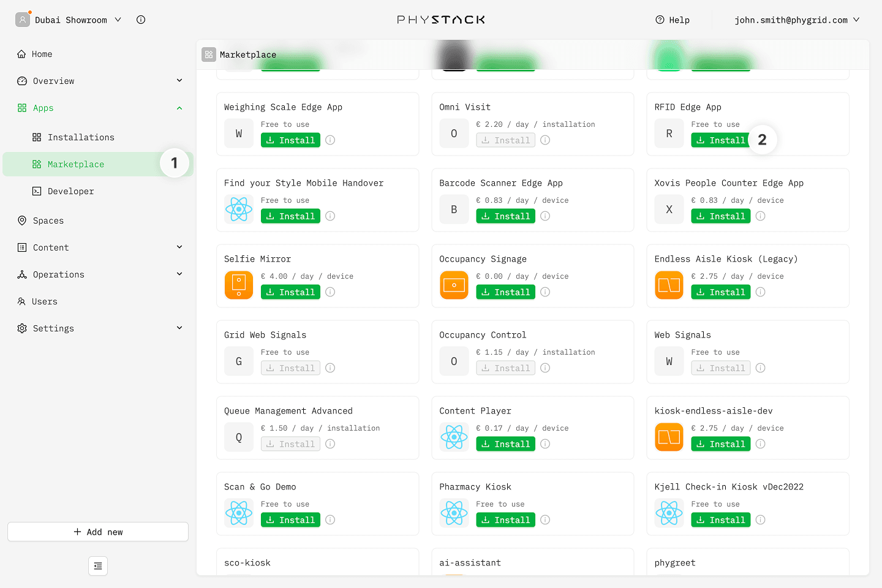Image resolution: width=882 pixels, height=588 pixels.
Task: Install the Xovis People Counter Edge App
Action: point(721,216)
